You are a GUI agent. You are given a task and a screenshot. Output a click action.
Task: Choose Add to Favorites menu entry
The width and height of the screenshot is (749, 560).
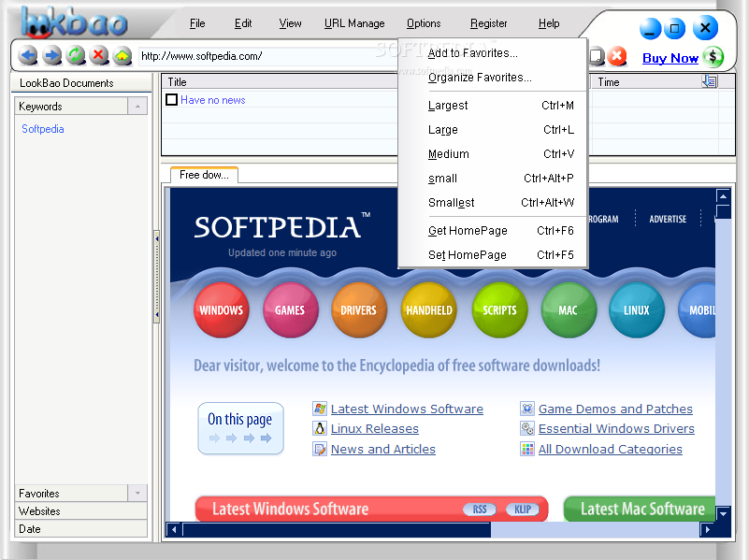[x=492, y=53]
